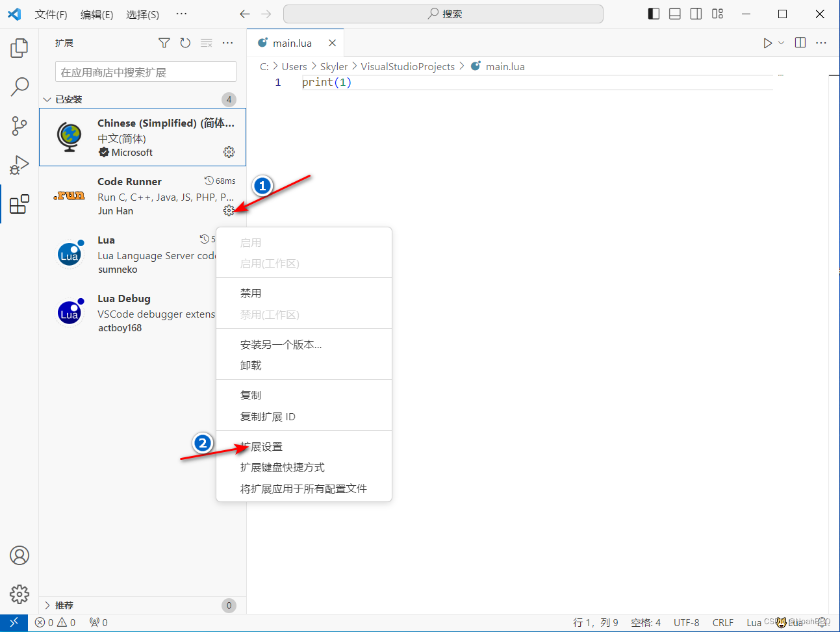The height and width of the screenshot is (632, 840).
Task: Expand the 推荐 section
Action: coord(142,605)
